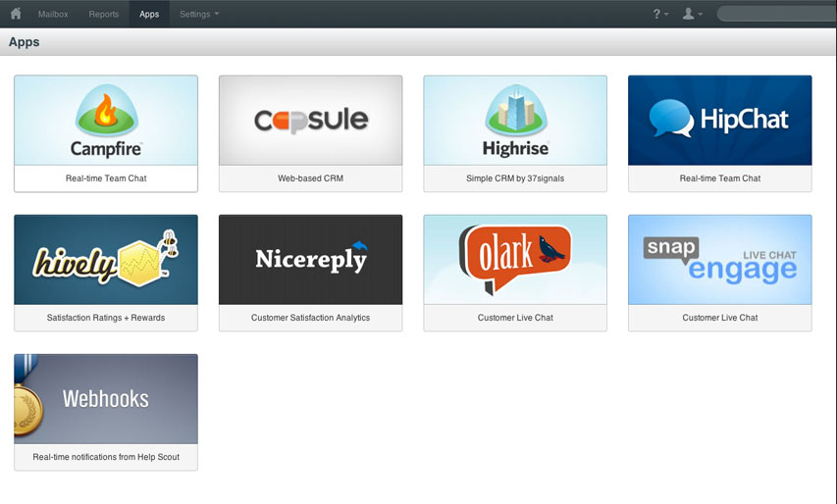Open the Hively app logo tile
Viewport: 837px width, 504px height.
[x=106, y=260]
